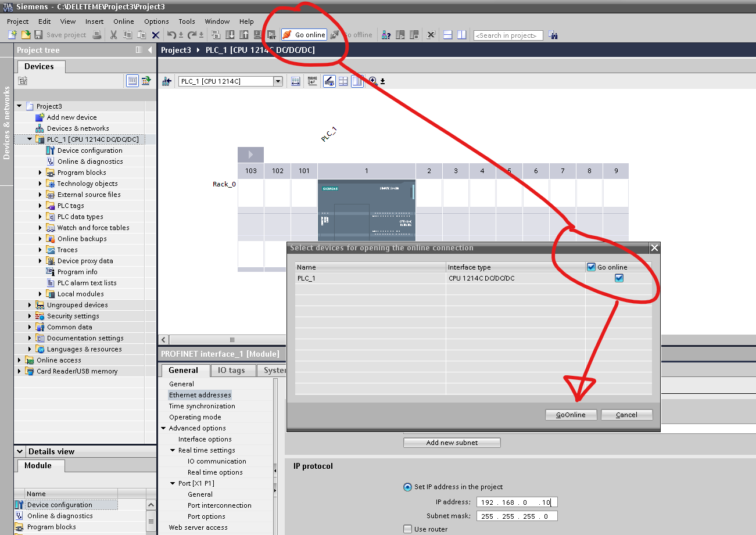Close the Select devices dialog

654,248
